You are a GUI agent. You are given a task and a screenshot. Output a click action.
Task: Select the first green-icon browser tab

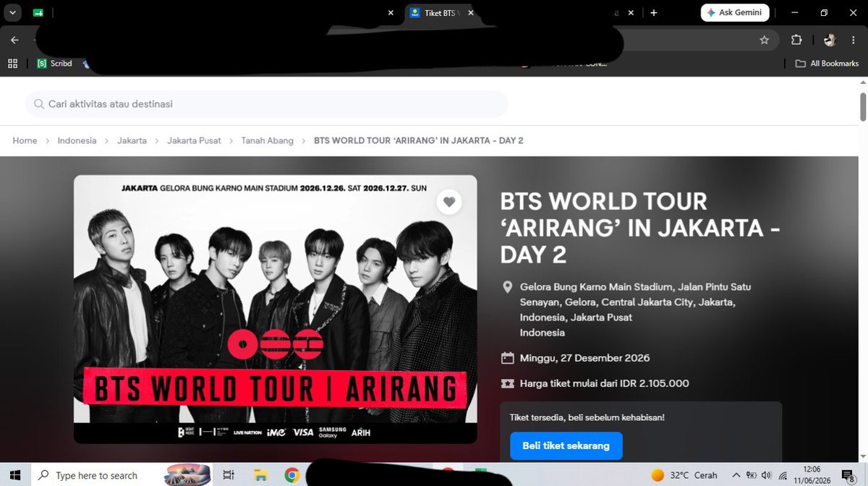pos(38,12)
